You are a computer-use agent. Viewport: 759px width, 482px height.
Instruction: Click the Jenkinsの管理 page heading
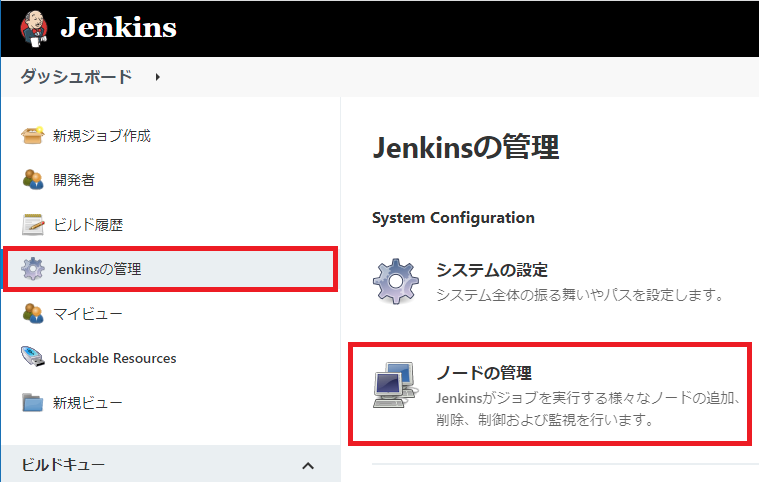(x=466, y=147)
